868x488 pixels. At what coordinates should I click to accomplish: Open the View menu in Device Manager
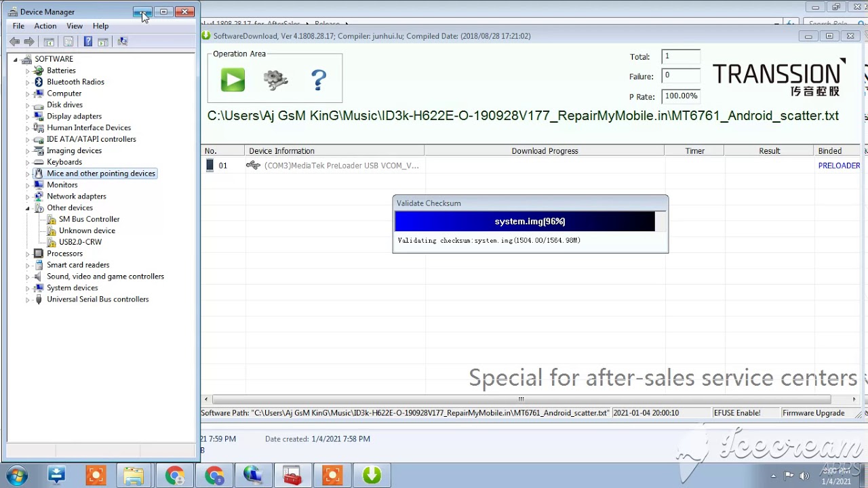pyautogui.click(x=75, y=26)
